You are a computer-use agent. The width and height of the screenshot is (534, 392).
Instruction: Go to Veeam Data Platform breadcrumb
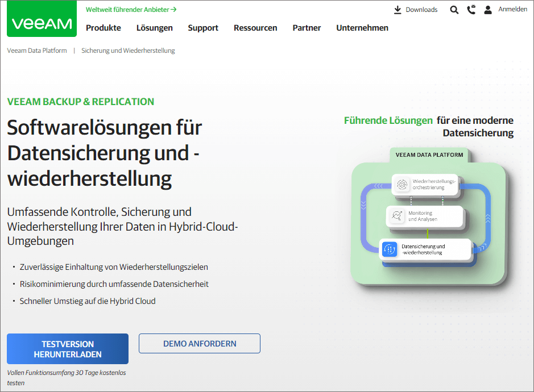coord(37,51)
